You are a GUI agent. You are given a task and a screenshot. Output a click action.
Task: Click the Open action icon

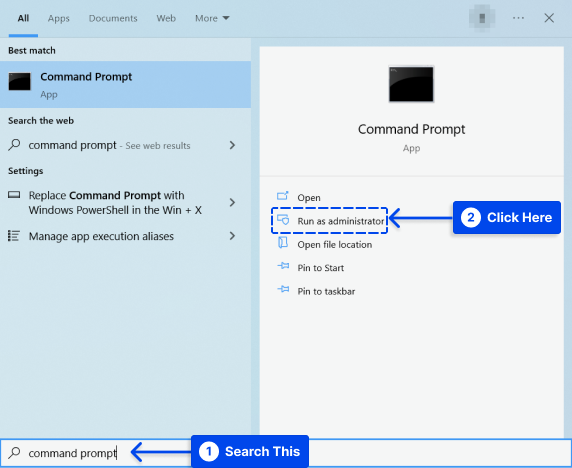pyautogui.click(x=283, y=196)
